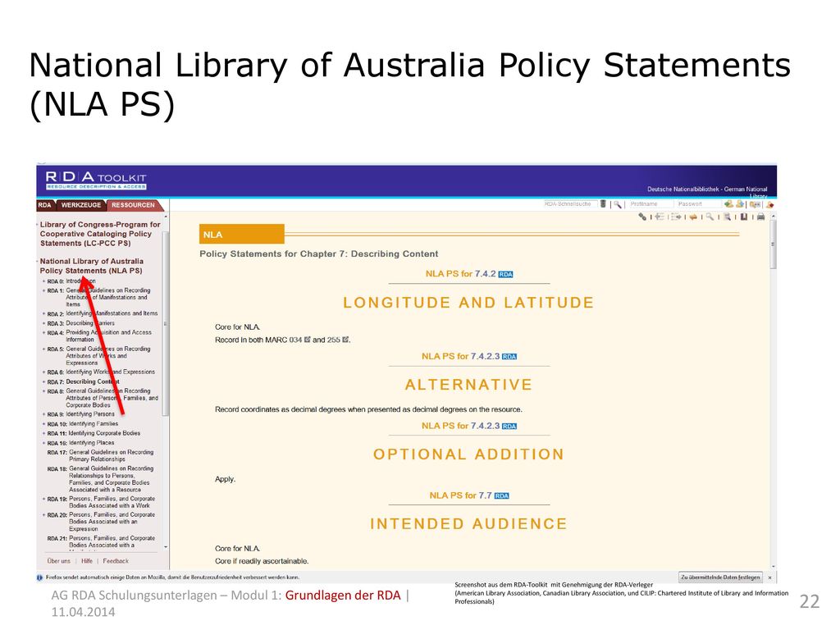Expand the RDA 3 Describing Carriers node
840x630 pixels.
44,323
